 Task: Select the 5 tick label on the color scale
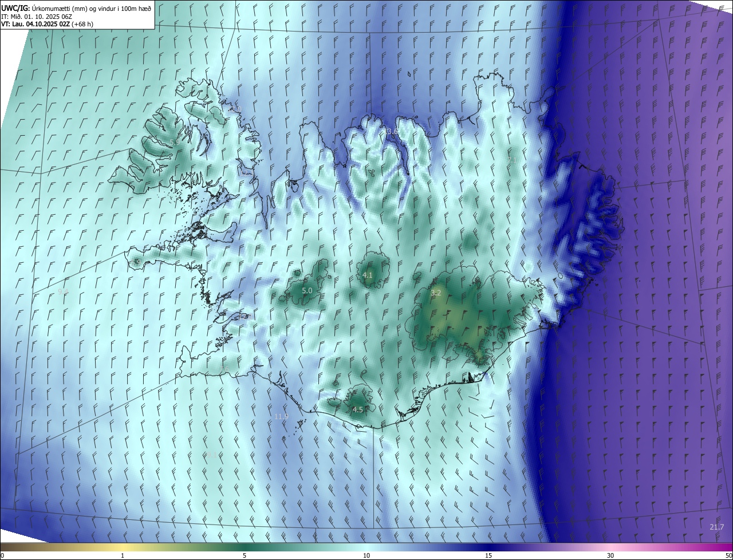coord(245,555)
